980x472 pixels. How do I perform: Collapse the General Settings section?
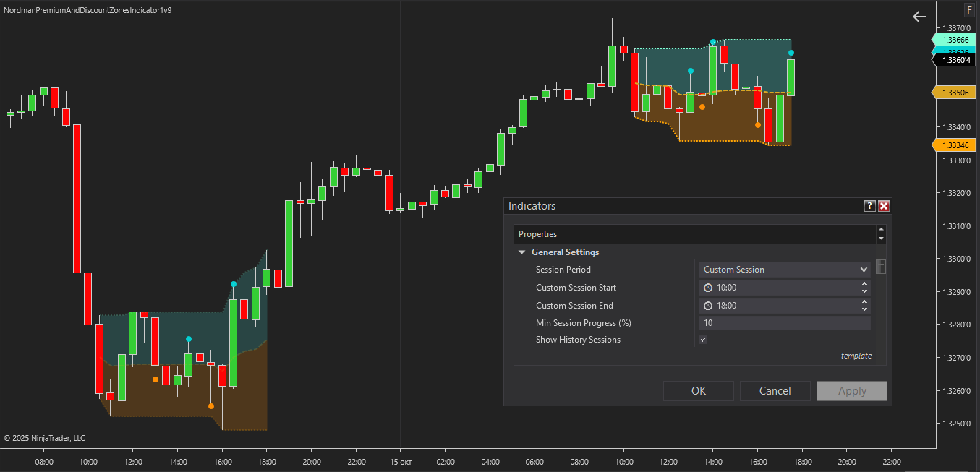[x=521, y=252]
